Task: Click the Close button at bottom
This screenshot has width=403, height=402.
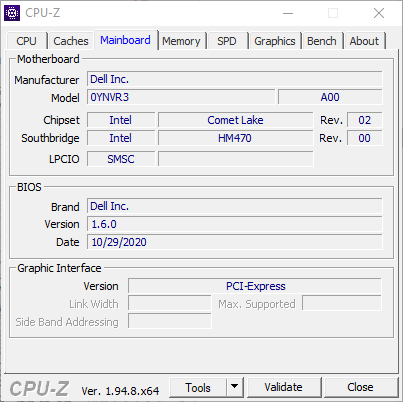Action: point(360,387)
